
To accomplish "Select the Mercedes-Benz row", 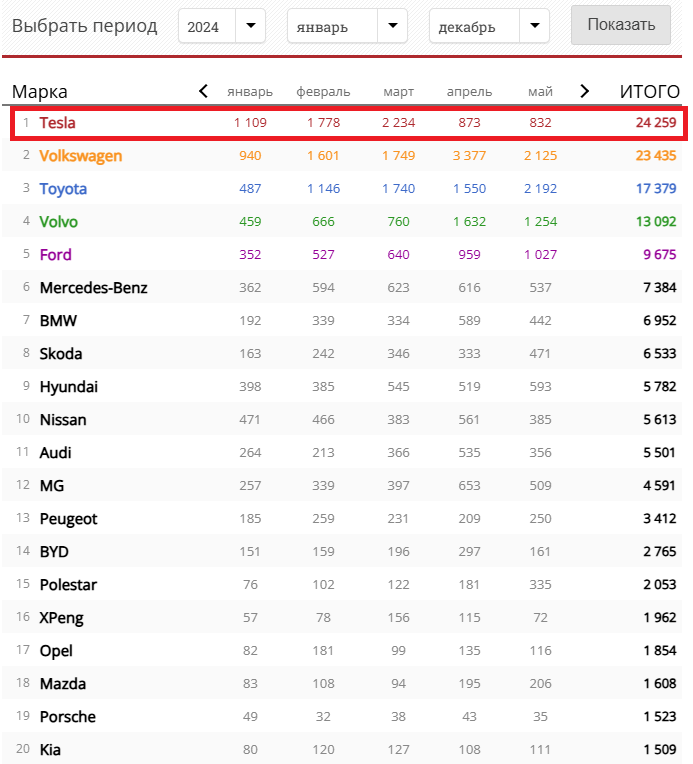I will click(342, 287).
